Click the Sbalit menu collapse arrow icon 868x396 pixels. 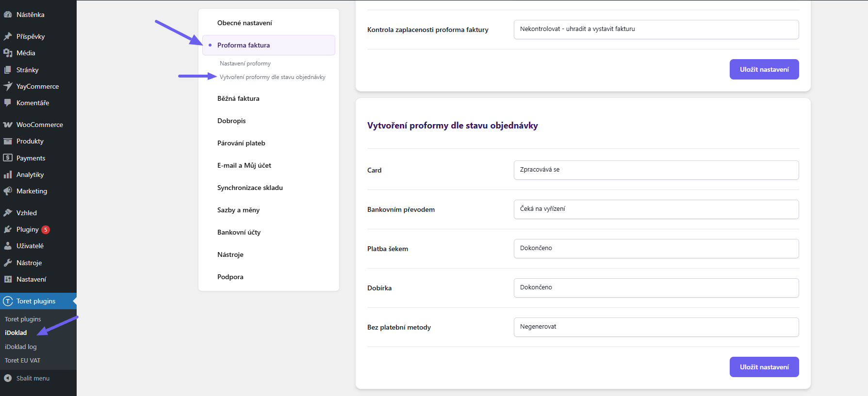pyautogui.click(x=8, y=378)
